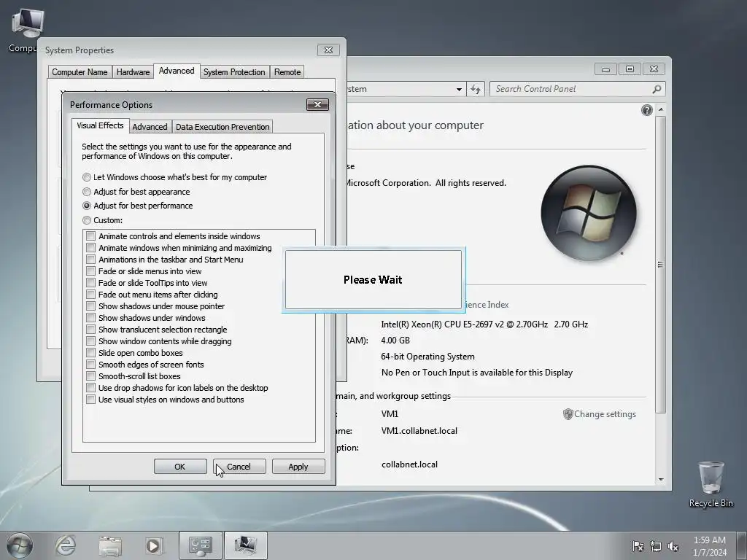Image resolution: width=747 pixels, height=560 pixels.
Task: Click the 64-bit Operating System text
Action: [427, 357]
